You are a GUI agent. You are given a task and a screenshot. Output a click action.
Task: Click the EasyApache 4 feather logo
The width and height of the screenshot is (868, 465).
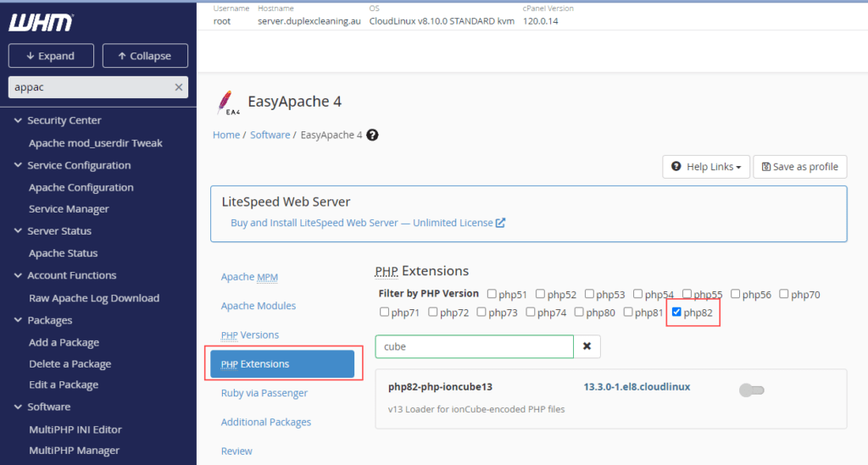pos(227,102)
